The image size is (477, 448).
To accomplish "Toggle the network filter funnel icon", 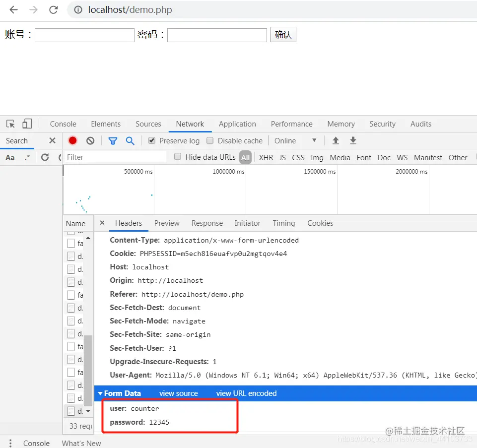I will 113,141.
